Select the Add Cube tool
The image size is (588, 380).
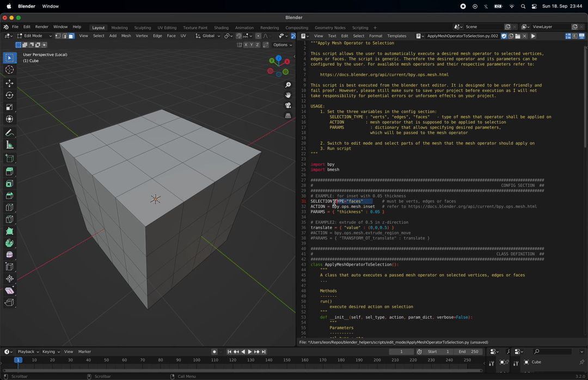click(9, 158)
